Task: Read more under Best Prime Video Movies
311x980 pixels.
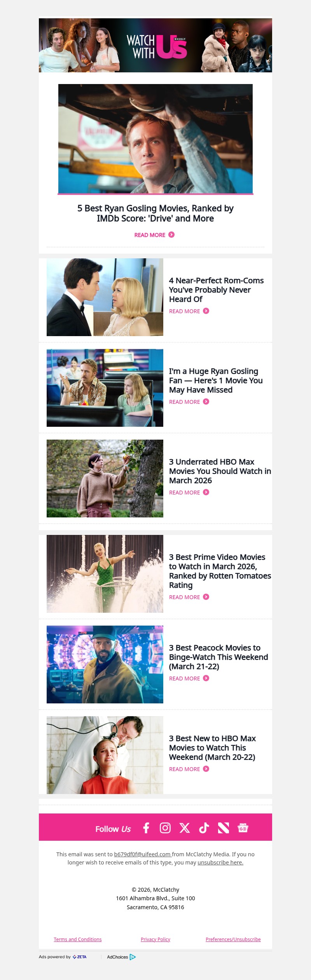Action: point(189,597)
